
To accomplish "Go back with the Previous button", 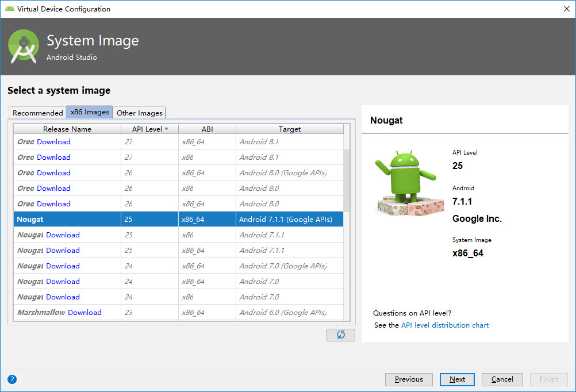I will pos(409,379).
